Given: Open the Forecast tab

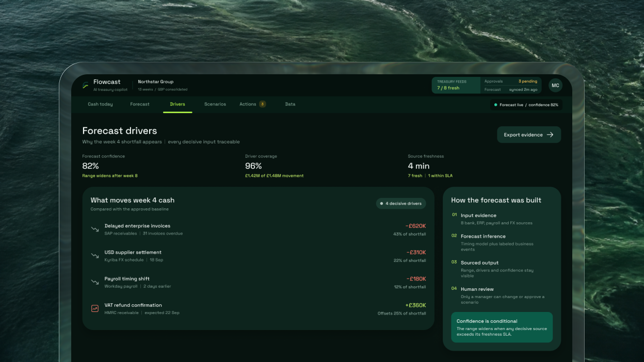Looking at the screenshot, I should (140, 104).
